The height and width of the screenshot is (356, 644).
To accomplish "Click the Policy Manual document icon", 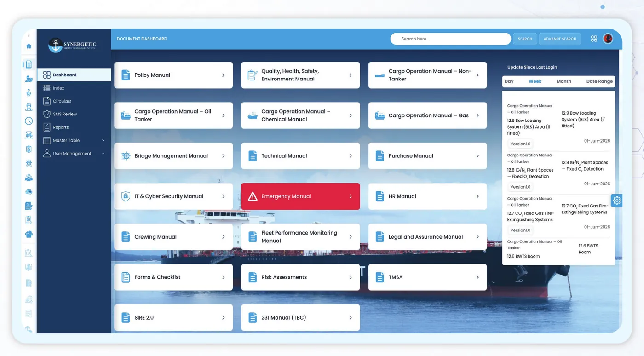I will click(x=126, y=75).
